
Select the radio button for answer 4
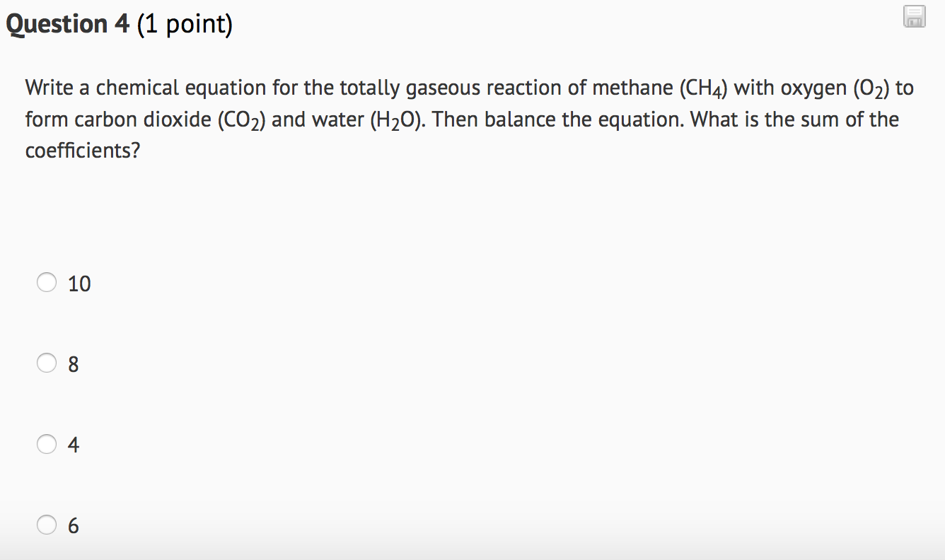[x=46, y=443]
